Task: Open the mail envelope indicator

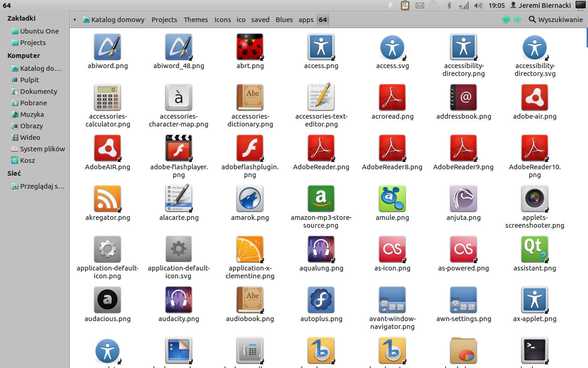Action: pos(419,6)
